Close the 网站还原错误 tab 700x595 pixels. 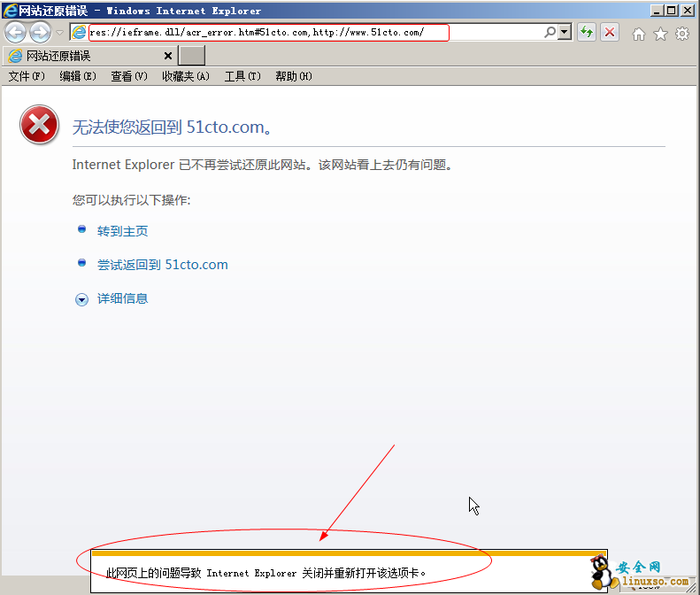[168, 56]
